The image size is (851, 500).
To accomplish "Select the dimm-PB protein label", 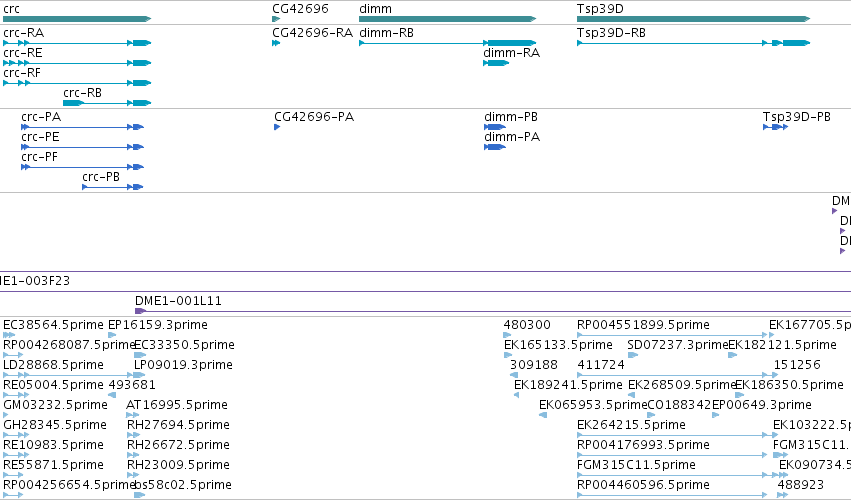I will click(x=511, y=117).
